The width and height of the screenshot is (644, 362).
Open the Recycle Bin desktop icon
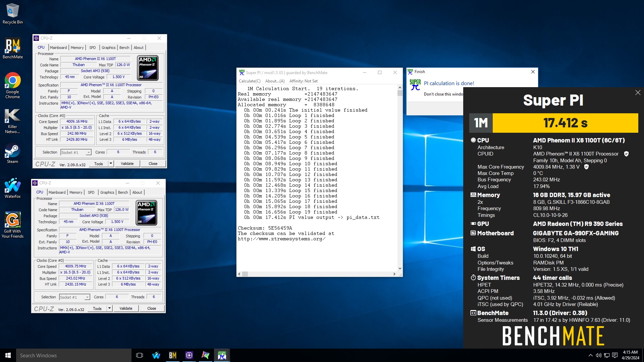(x=12, y=14)
